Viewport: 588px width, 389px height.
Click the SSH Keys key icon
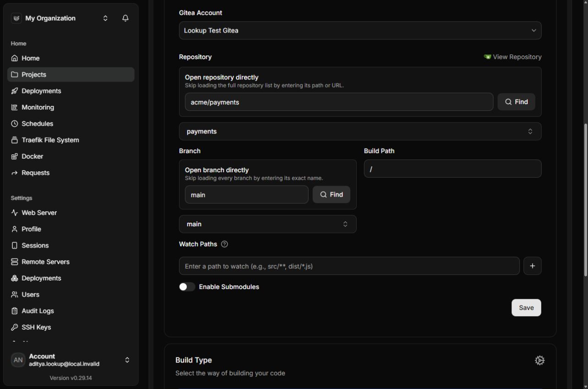[15, 327]
